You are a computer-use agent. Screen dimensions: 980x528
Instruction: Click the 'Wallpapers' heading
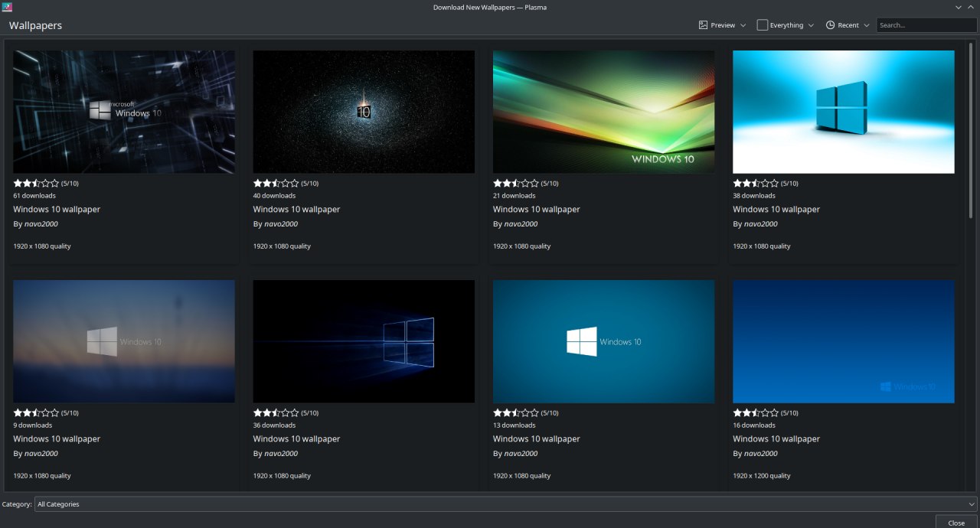pos(36,25)
